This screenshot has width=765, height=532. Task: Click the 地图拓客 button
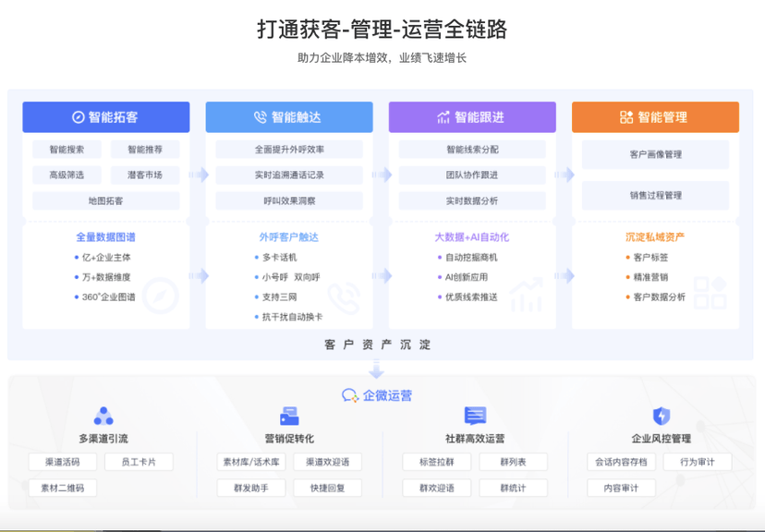pos(106,200)
